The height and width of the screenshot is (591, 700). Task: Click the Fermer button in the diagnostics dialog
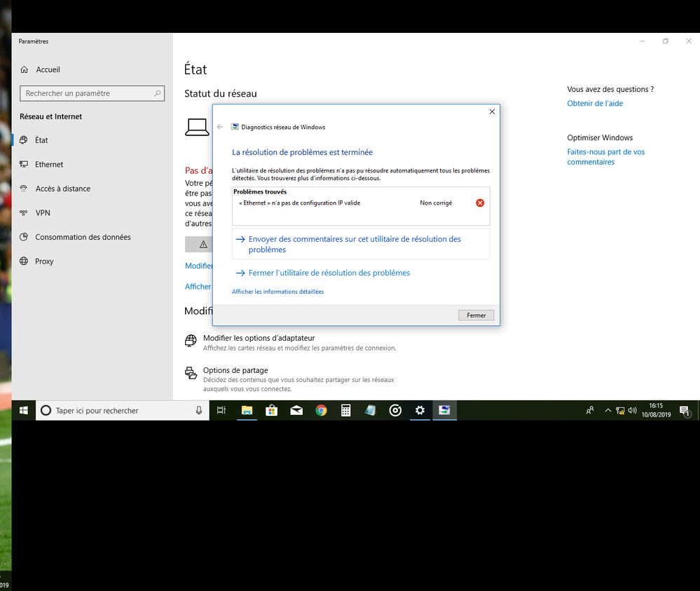(476, 315)
